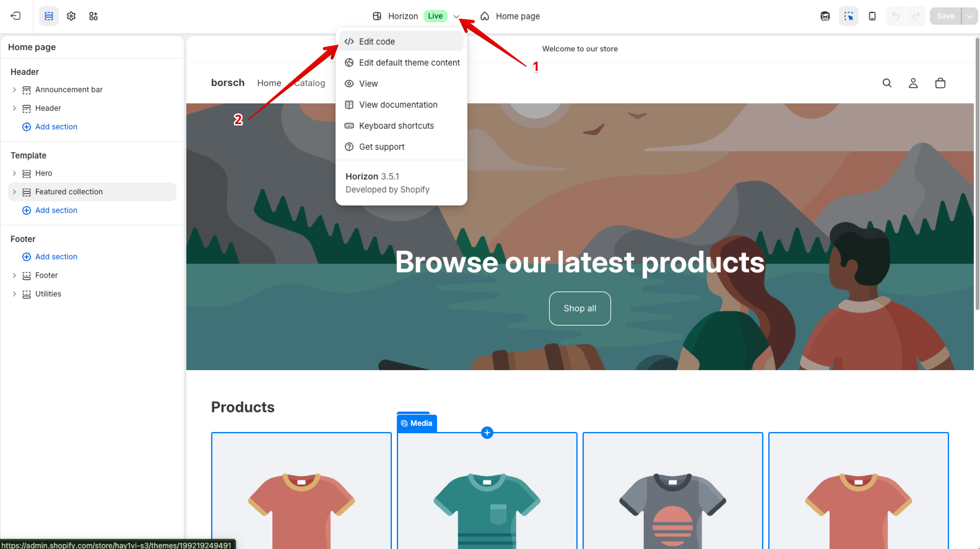
Task: Switch to the mobile preview icon
Action: point(872,16)
